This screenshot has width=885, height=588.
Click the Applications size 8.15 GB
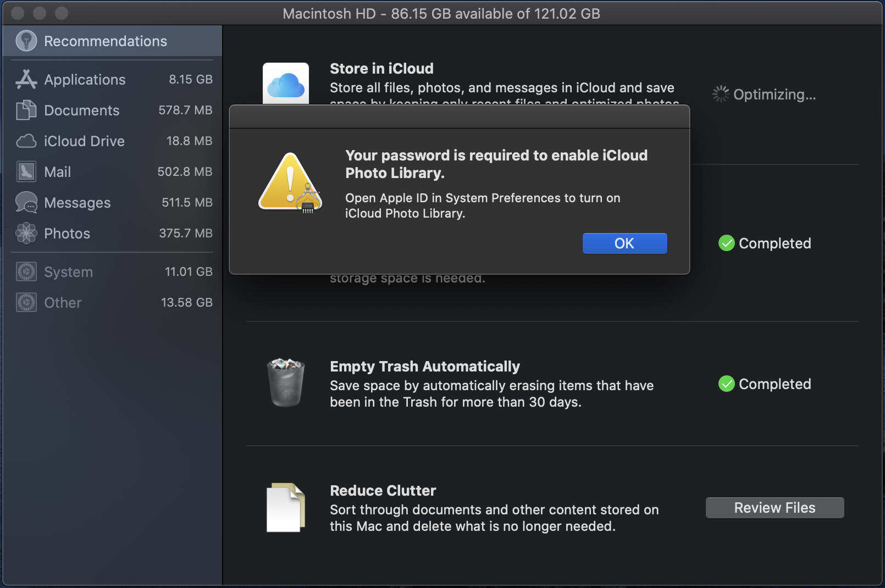191,80
